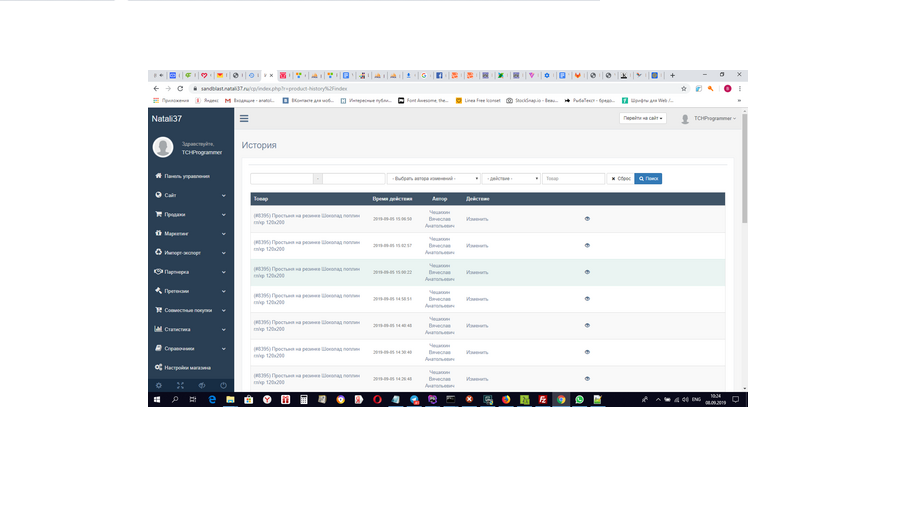Bookmark this page with the star icon

tap(683, 89)
